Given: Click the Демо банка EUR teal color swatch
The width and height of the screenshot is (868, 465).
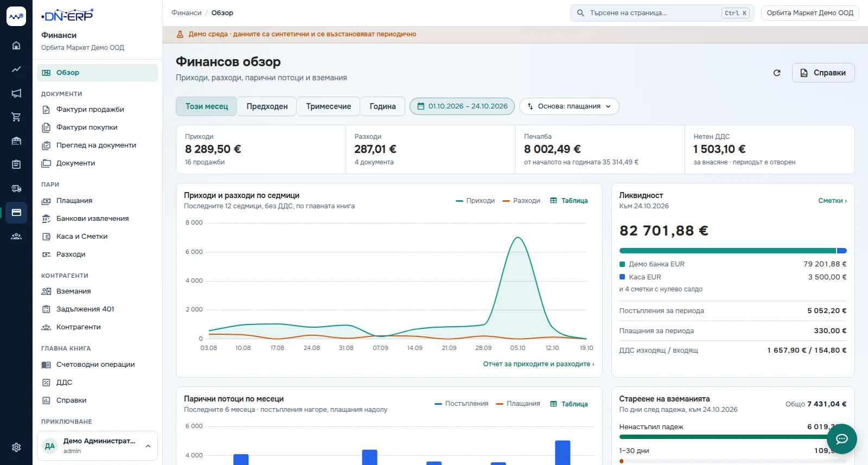Looking at the screenshot, I should tap(622, 264).
